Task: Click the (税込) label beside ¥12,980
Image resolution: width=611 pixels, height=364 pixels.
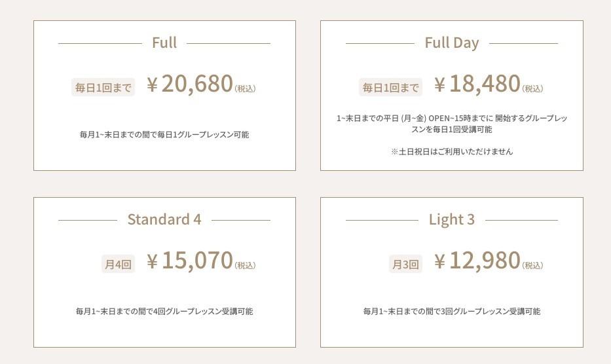Action: (x=532, y=265)
